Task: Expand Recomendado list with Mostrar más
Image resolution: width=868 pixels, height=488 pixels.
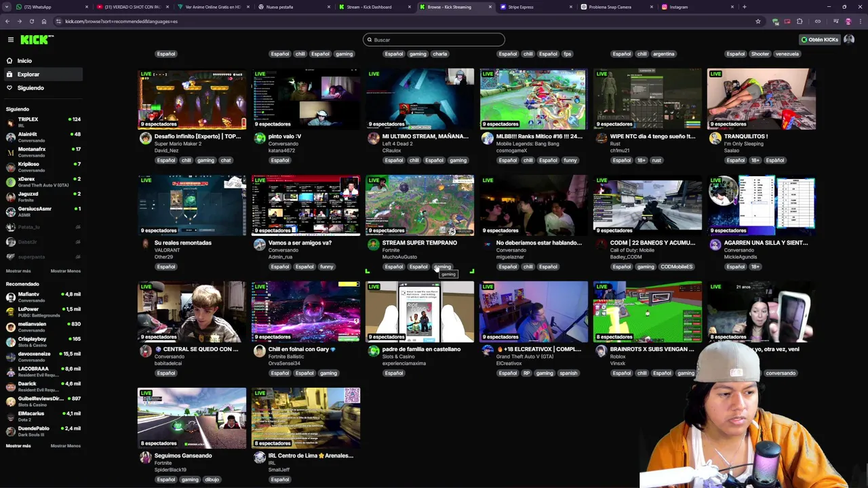Action: [x=18, y=446]
